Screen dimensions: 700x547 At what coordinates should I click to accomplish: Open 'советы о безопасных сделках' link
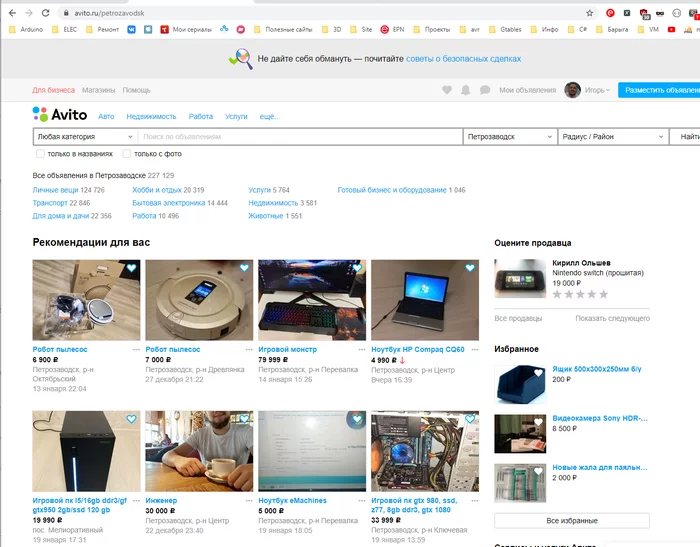click(x=463, y=59)
